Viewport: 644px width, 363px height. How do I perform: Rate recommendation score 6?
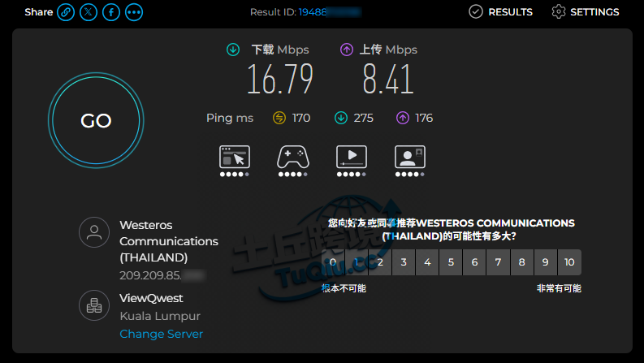[x=475, y=262]
